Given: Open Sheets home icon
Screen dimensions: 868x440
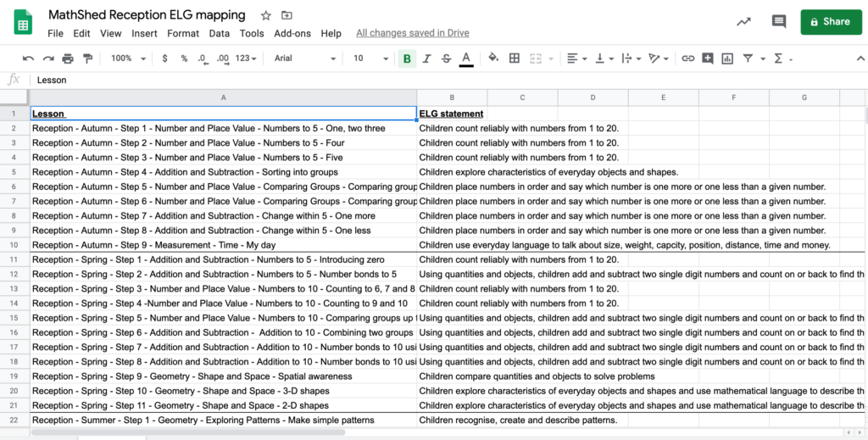Looking at the screenshot, I should click(23, 22).
